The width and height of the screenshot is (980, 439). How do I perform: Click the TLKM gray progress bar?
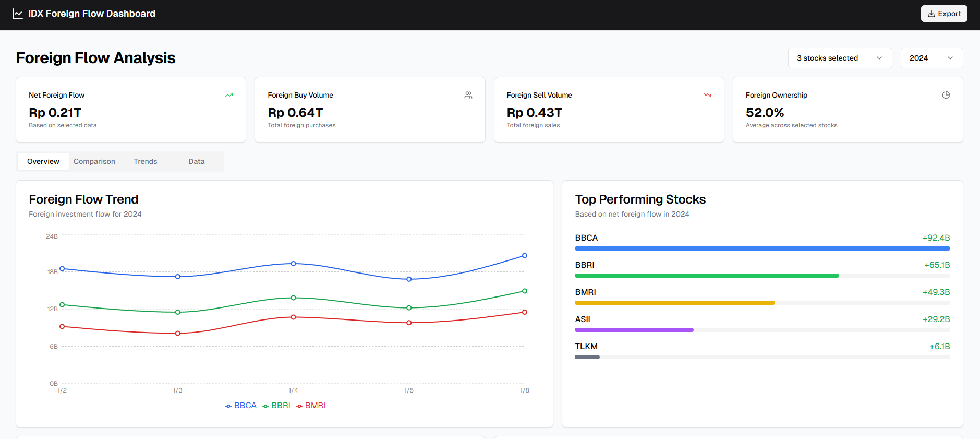coord(587,357)
